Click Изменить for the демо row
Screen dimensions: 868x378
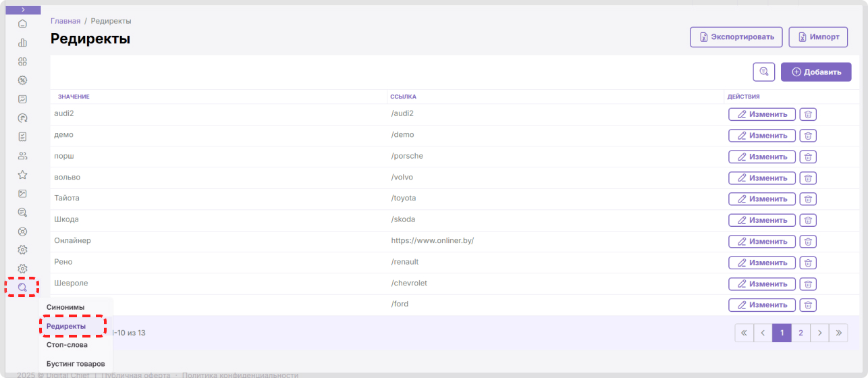tap(762, 136)
